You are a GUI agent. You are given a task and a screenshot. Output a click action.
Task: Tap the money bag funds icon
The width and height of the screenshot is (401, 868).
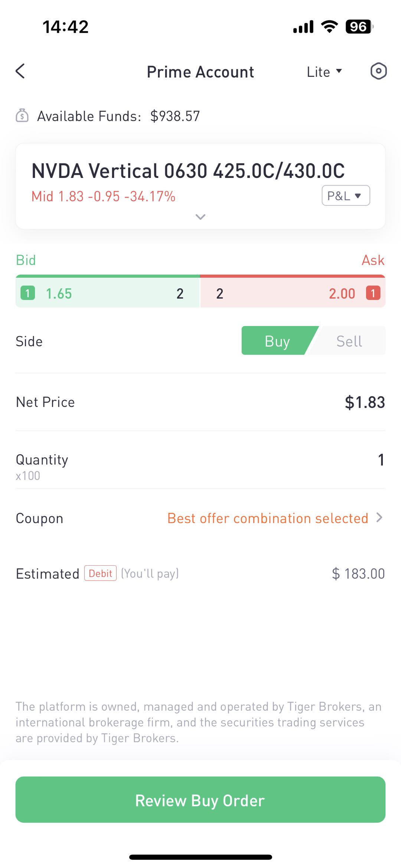click(x=22, y=116)
